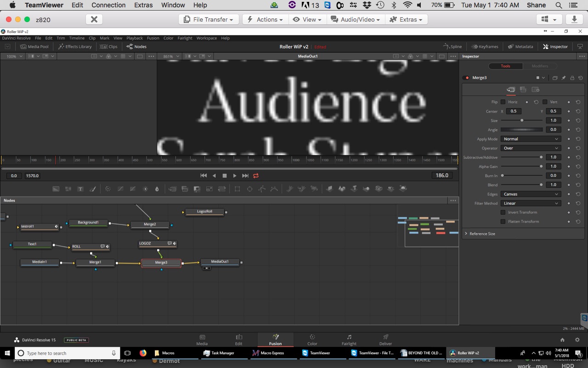
Task: Check the Flatten Transform option
Action: [x=503, y=221]
